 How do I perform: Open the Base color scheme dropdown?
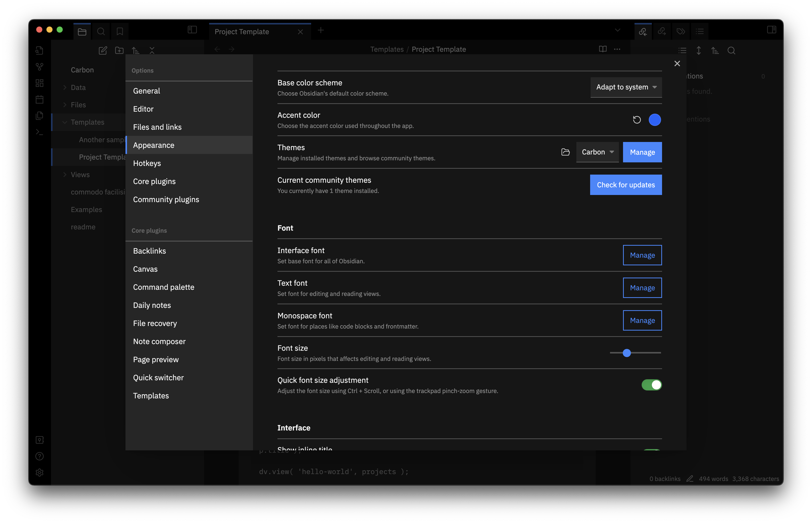tap(626, 87)
